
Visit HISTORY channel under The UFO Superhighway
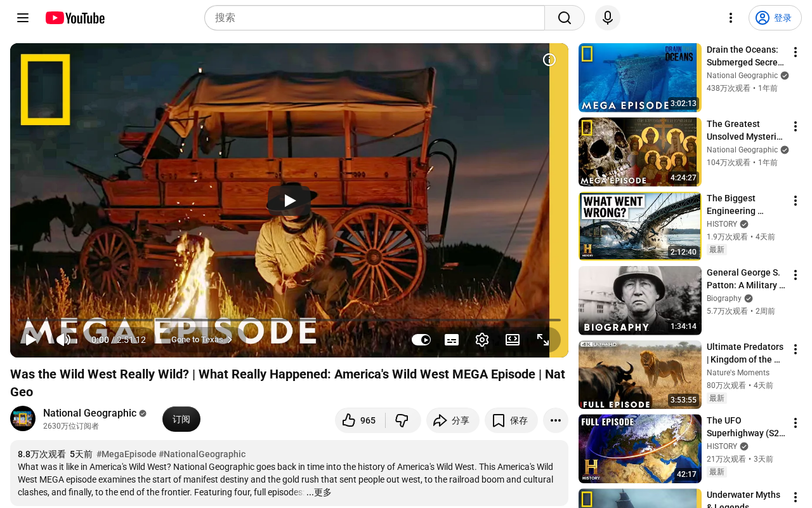(722, 446)
